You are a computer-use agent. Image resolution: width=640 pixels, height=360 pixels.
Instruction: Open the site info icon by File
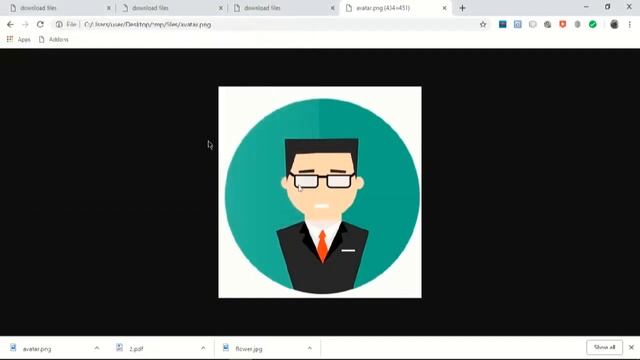59,24
